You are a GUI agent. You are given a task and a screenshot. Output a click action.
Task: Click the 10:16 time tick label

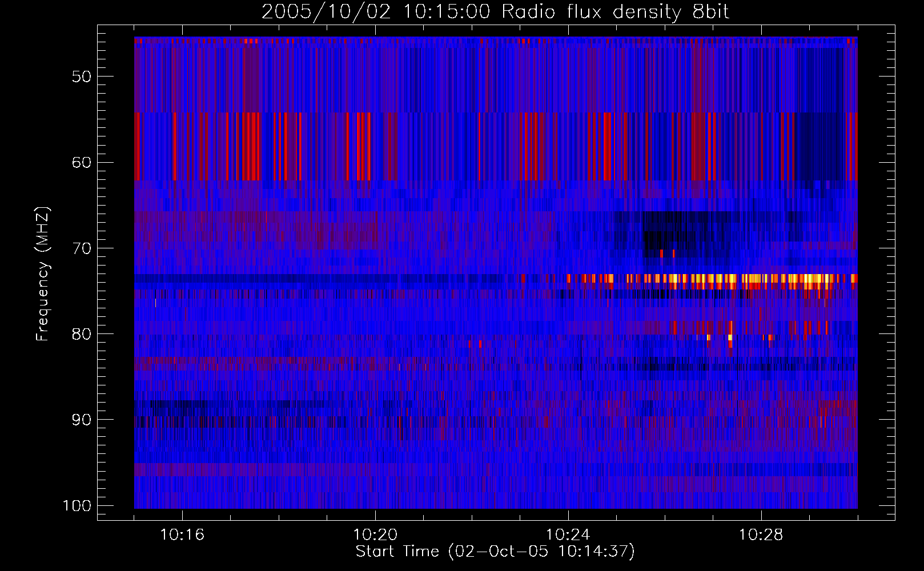(182, 535)
